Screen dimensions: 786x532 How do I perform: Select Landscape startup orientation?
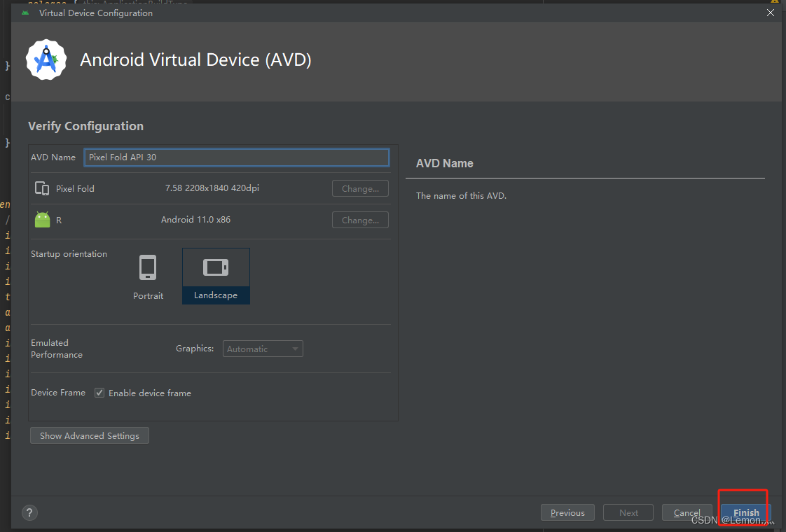[x=216, y=276]
